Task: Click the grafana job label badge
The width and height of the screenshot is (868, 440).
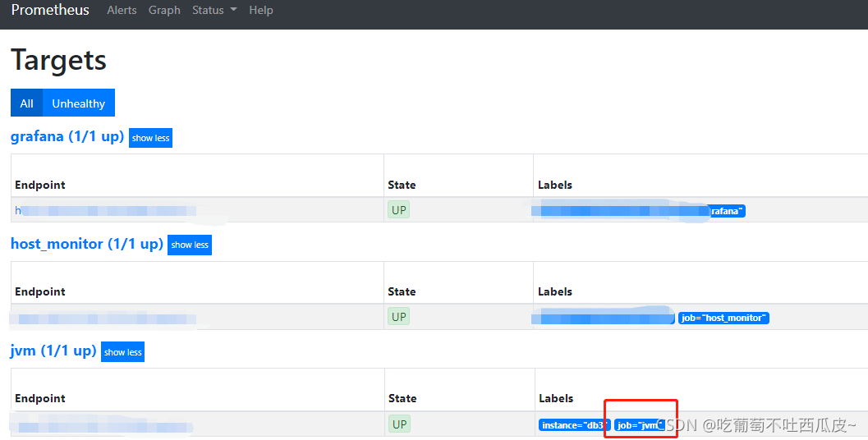Action: pos(727,211)
